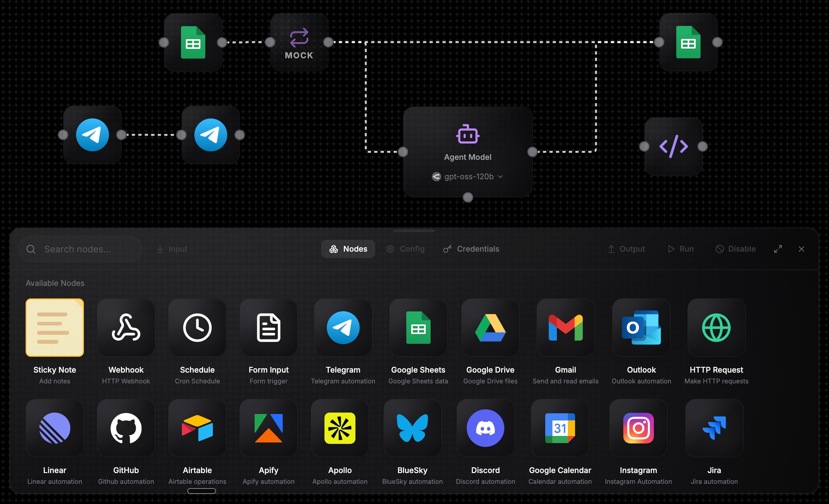The image size is (829, 504).
Task: Pick the Google Drive node
Action: pos(490,328)
